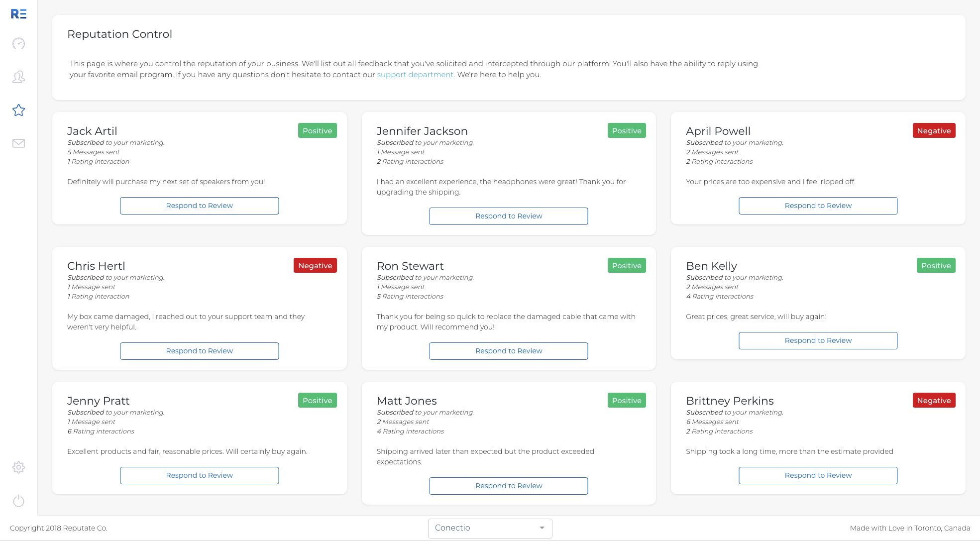Screen dimensions: 980x541
Task: Click the star reviews icon in sidebar
Action: tap(18, 110)
